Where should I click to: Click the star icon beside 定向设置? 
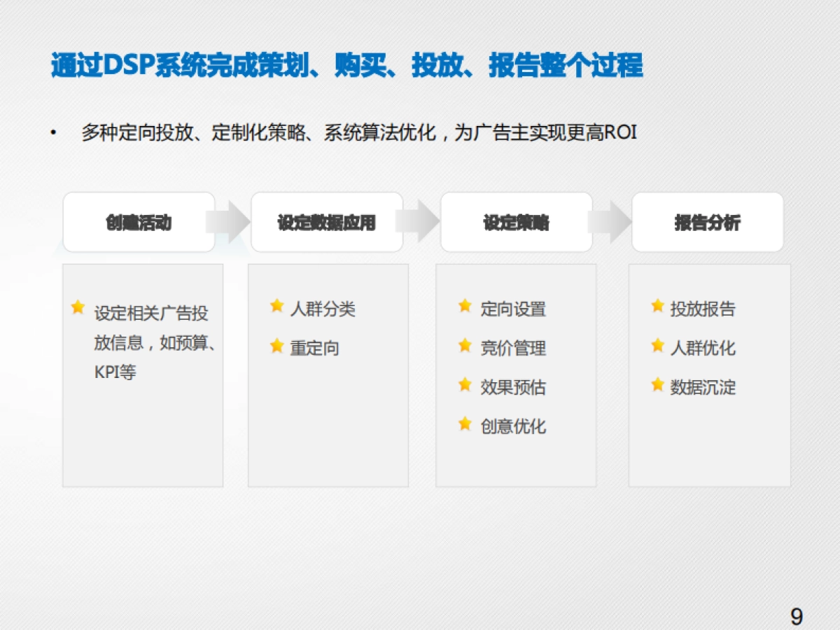click(x=463, y=307)
